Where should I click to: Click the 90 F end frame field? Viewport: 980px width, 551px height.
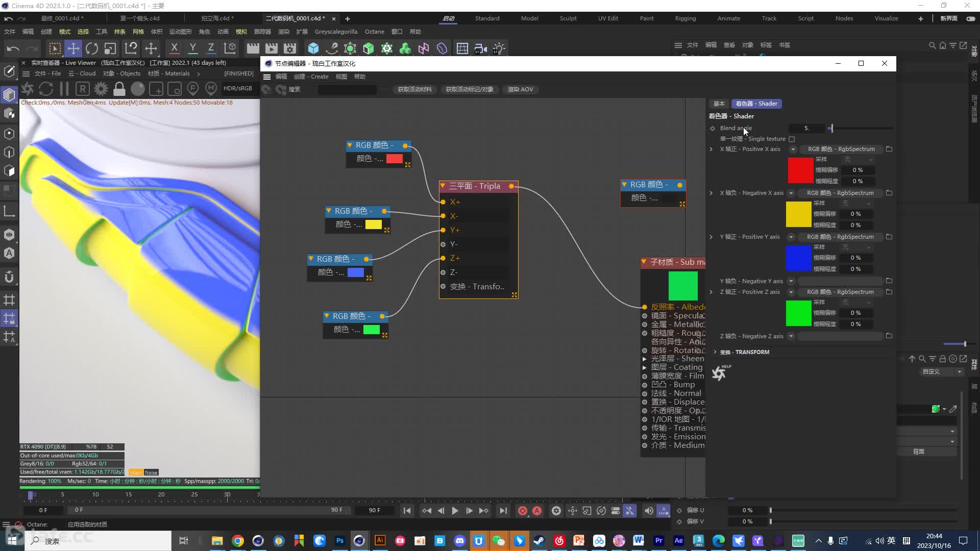[375, 510]
